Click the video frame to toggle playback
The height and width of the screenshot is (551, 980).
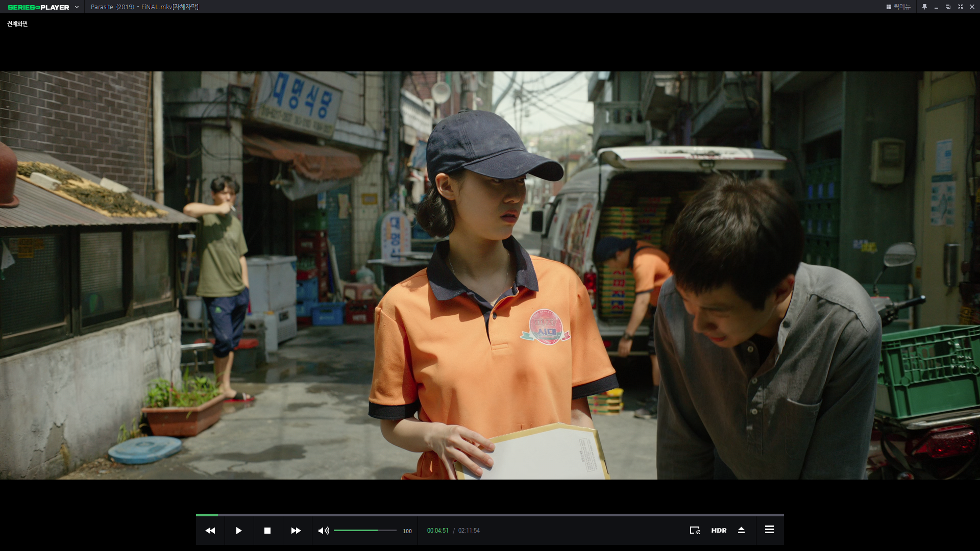[x=490, y=275]
